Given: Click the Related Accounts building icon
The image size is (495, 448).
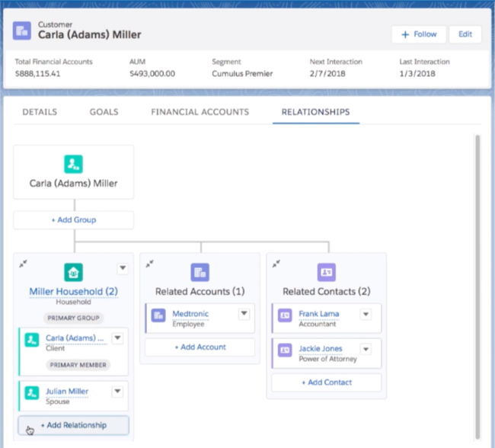Looking at the screenshot, I should click(200, 272).
